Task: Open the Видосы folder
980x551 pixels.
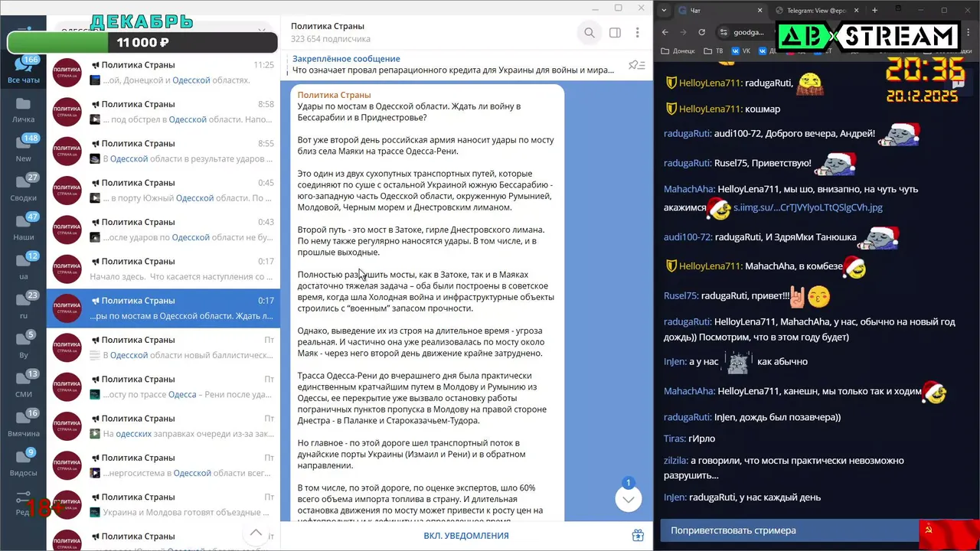Action: (24, 463)
